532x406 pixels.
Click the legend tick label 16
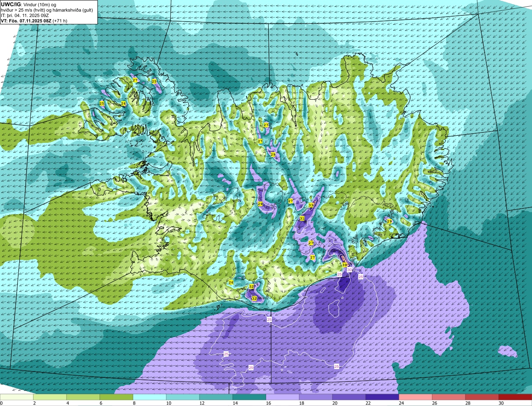268,403
